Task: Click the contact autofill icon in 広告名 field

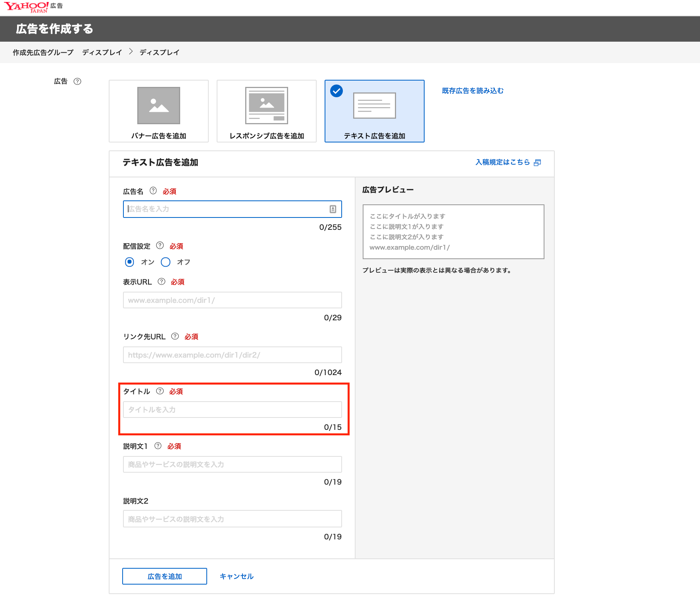Action: [333, 209]
